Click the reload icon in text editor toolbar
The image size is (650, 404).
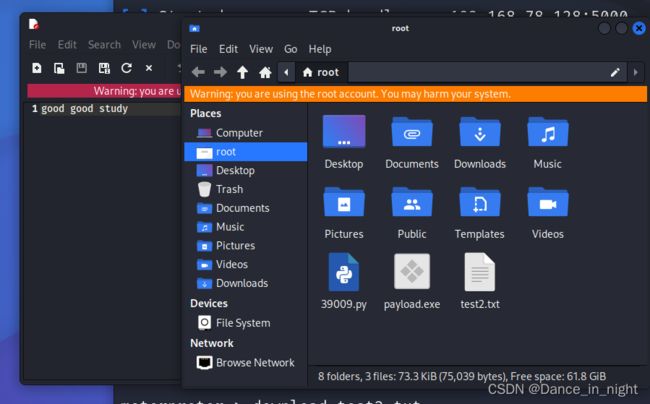pyautogui.click(x=126, y=68)
